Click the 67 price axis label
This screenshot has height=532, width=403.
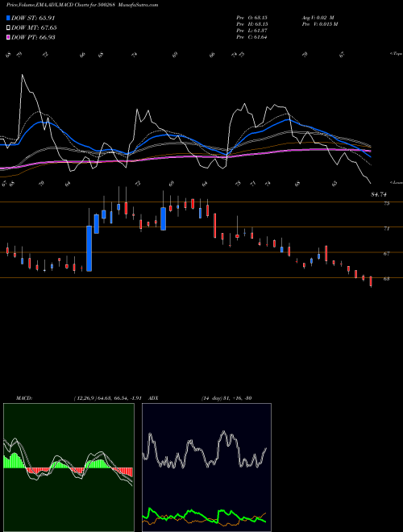386,254
